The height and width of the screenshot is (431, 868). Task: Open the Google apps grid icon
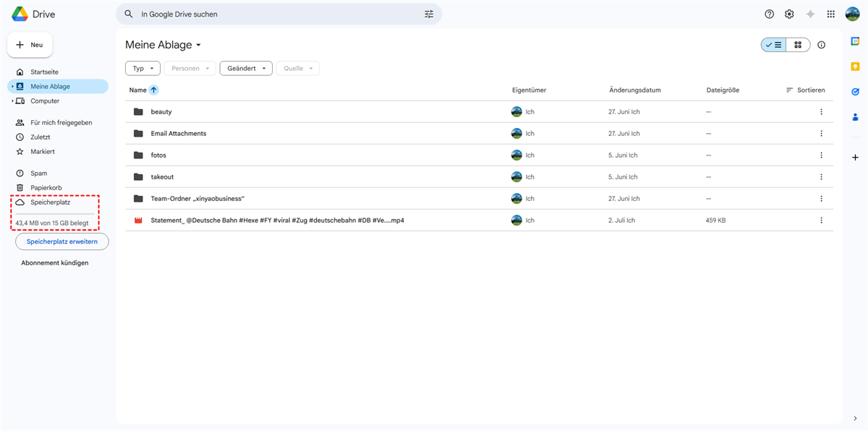[830, 14]
